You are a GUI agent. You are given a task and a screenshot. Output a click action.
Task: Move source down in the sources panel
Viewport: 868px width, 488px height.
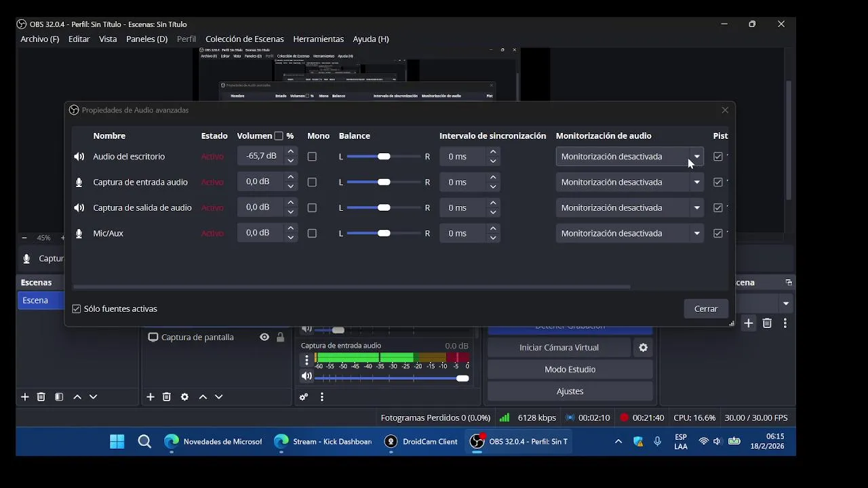click(219, 397)
